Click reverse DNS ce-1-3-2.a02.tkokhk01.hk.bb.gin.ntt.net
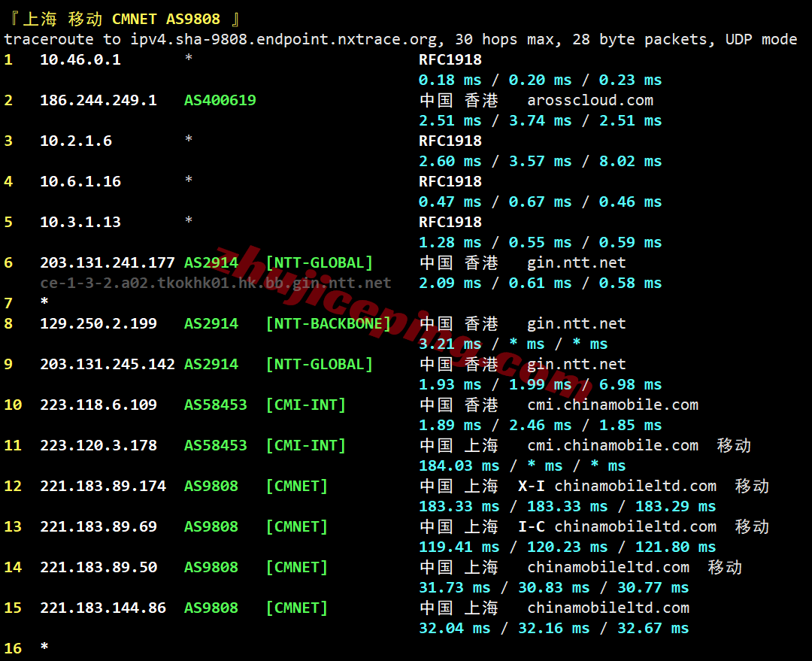This screenshot has width=812, height=661. (216, 283)
